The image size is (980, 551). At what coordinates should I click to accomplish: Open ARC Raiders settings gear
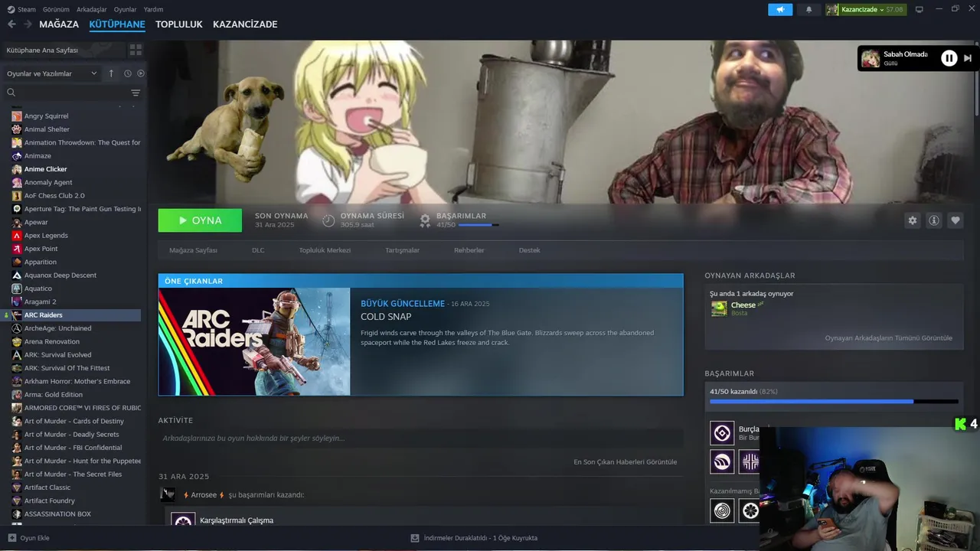tap(912, 220)
